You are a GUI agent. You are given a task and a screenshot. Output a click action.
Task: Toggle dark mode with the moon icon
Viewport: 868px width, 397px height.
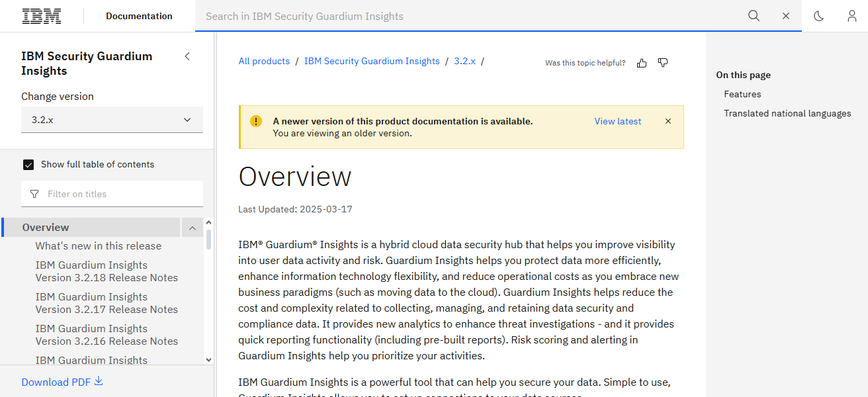(x=818, y=15)
